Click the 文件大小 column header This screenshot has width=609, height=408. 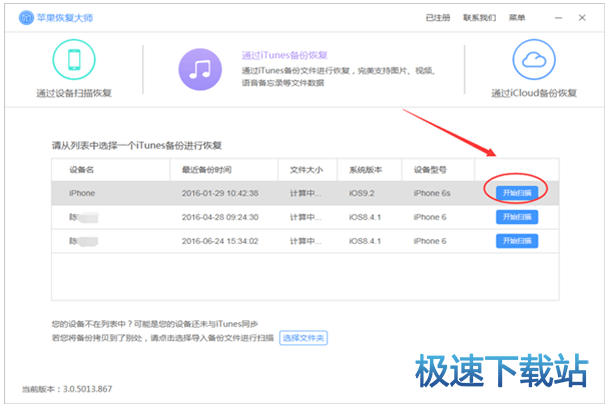click(x=306, y=170)
